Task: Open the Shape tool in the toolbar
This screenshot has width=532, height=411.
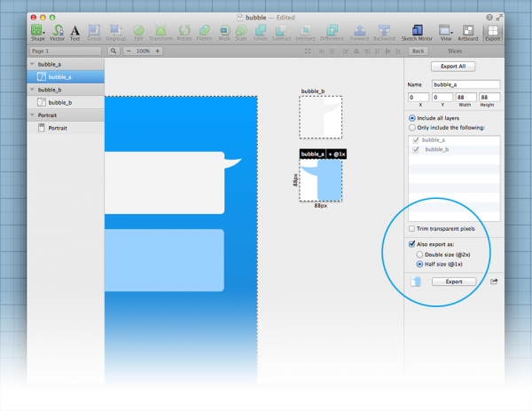Action: coord(37,31)
